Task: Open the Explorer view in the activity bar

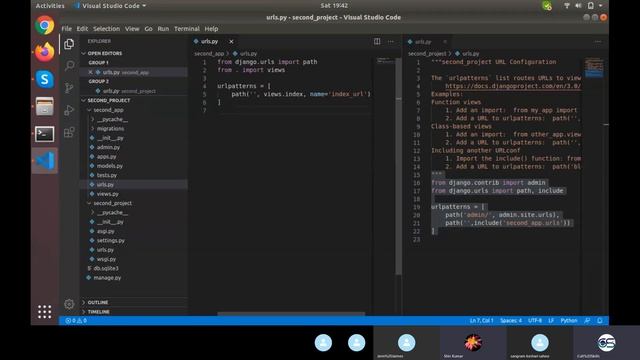Action: coord(69,44)
